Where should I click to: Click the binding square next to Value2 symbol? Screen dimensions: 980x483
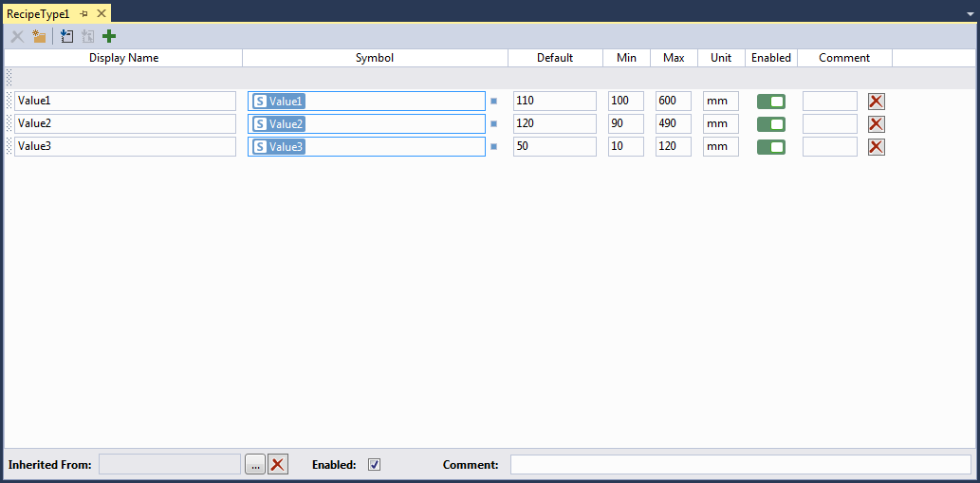click(493, 123)
